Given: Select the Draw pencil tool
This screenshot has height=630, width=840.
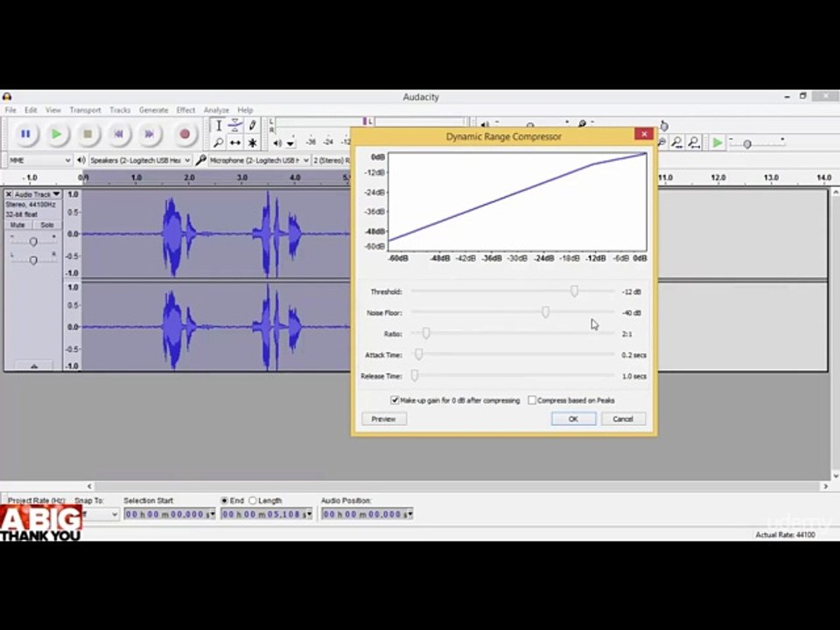Looking at the screenshot, I should pyautogui.click(x=252, y=125).
